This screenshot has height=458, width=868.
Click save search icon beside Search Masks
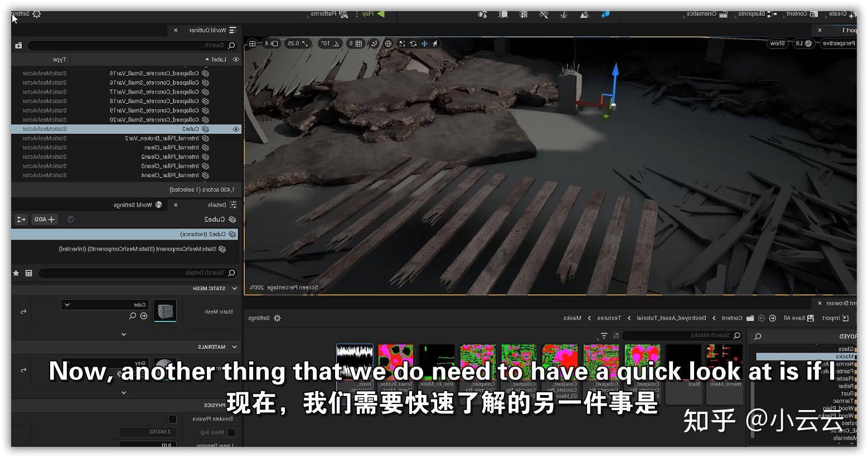click(x=616, y=335)
